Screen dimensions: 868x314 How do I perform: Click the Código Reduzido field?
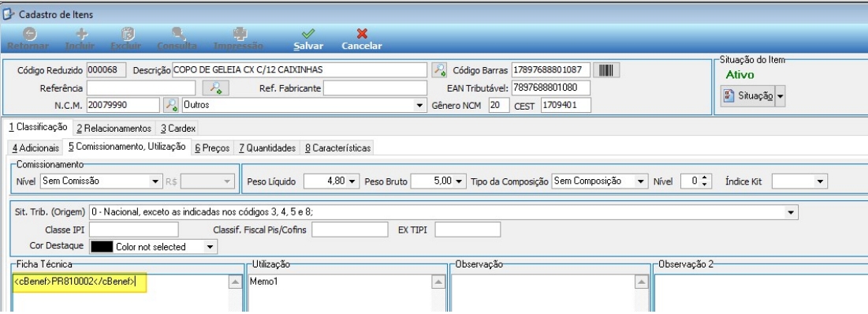(x=106, y=69)
